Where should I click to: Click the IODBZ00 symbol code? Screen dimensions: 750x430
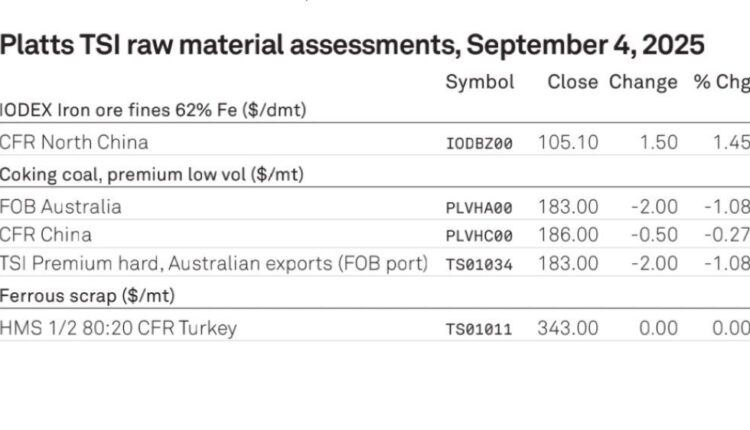[479, 143]
